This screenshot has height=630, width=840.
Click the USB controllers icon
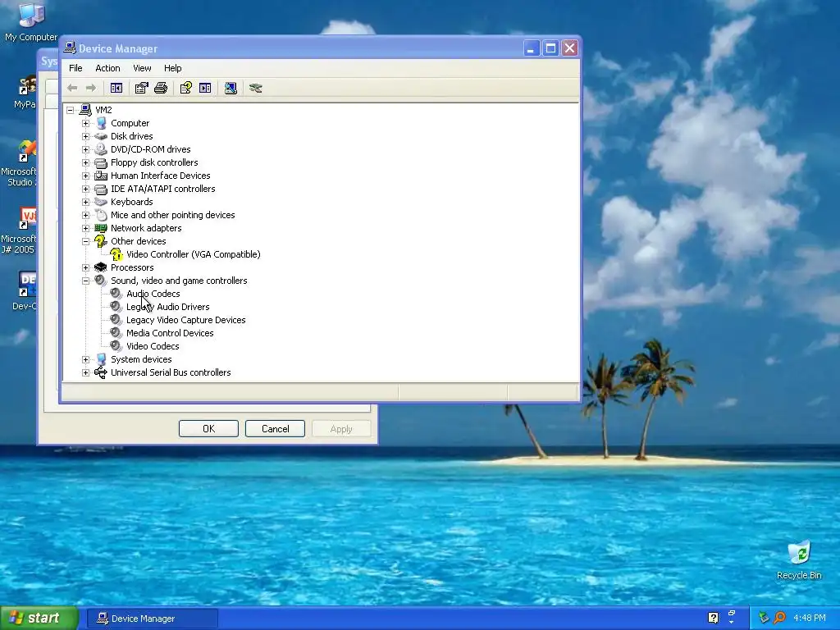[101, 372]
